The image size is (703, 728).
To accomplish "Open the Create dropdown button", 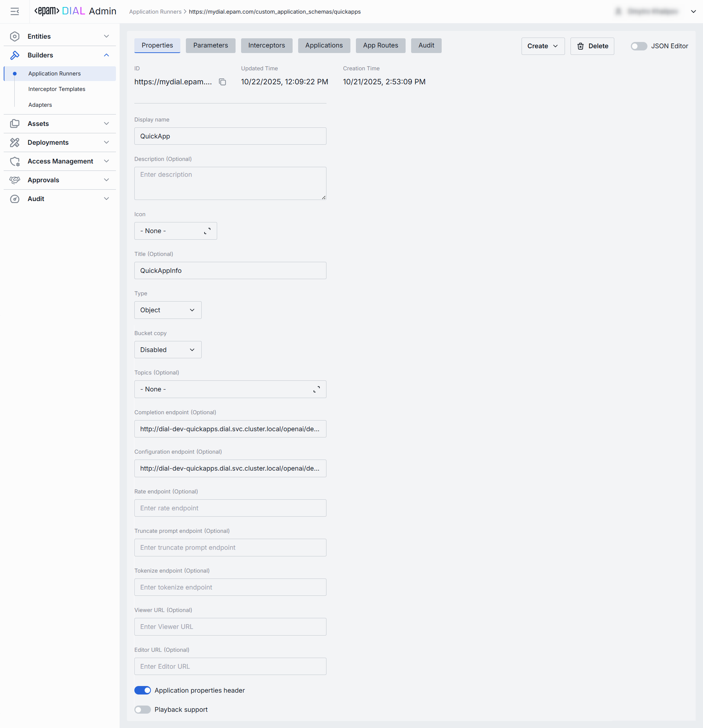I will coord(543,46).
